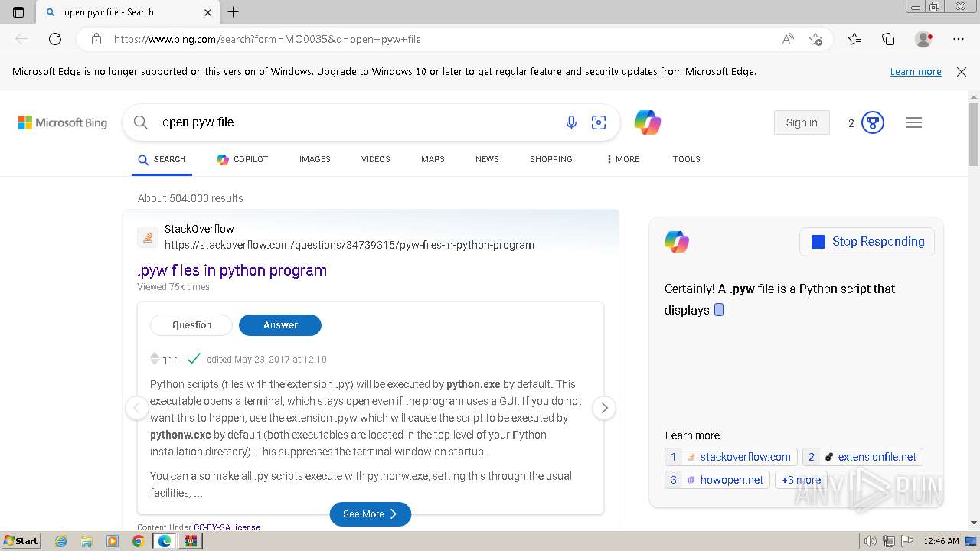Switch to the IMAGES tab

click(315, 159)
